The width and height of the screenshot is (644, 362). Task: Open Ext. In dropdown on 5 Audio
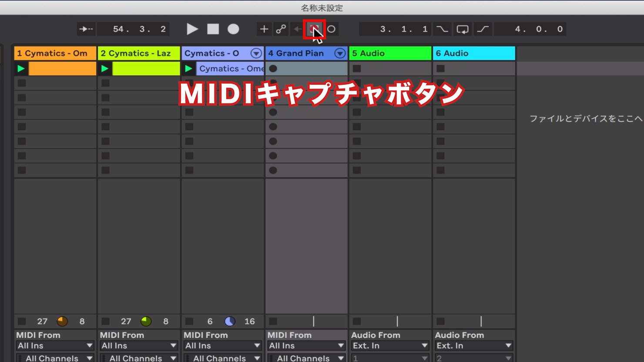pos(390,345)
